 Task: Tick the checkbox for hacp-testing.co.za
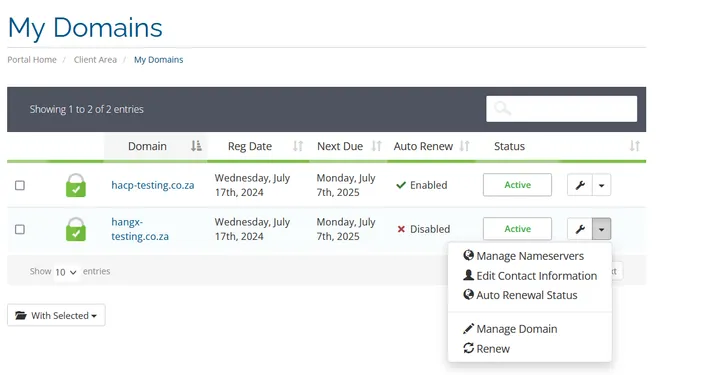point(20,185)
